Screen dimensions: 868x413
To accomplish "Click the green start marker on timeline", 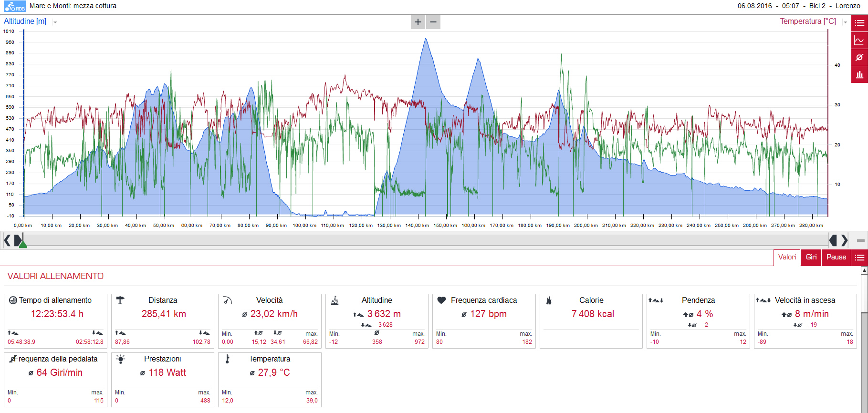I will [x=22, y=244].
